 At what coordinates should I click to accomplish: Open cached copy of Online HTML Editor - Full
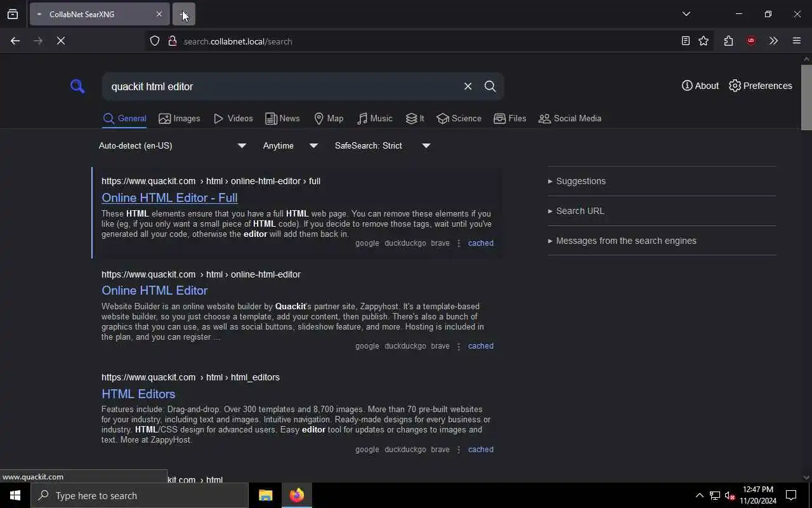click(480, 243)
